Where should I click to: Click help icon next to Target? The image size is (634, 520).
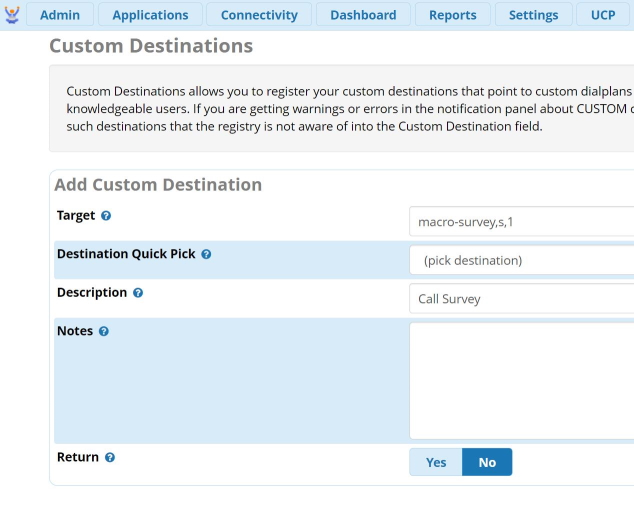(x=106, y=216)
